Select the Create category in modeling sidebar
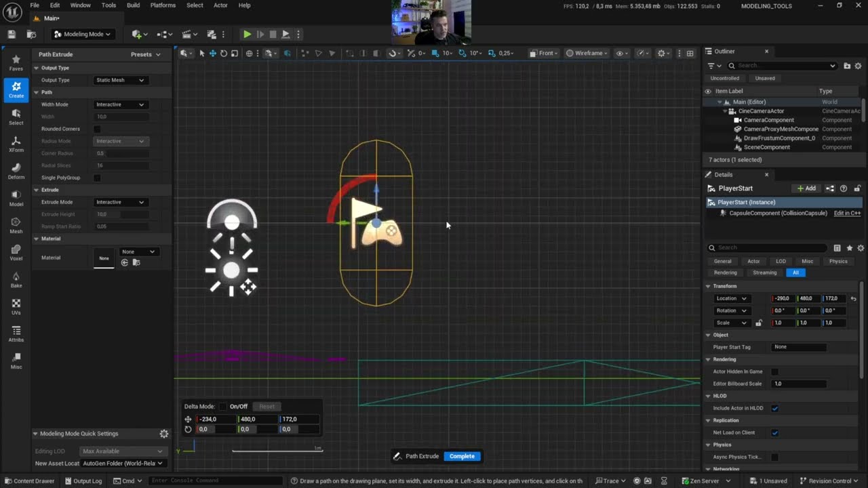This screenshot has width=868, height=488. click(16, 90)
